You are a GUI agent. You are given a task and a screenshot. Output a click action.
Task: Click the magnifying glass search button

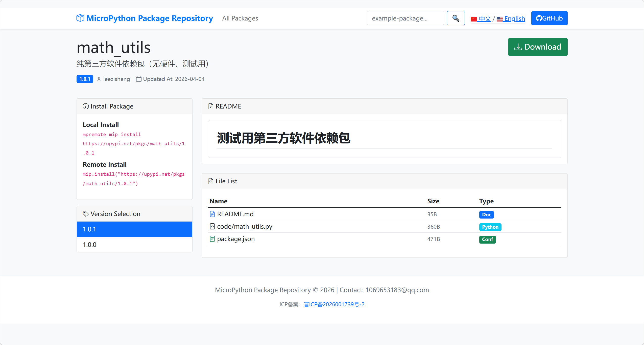[456, 18]
